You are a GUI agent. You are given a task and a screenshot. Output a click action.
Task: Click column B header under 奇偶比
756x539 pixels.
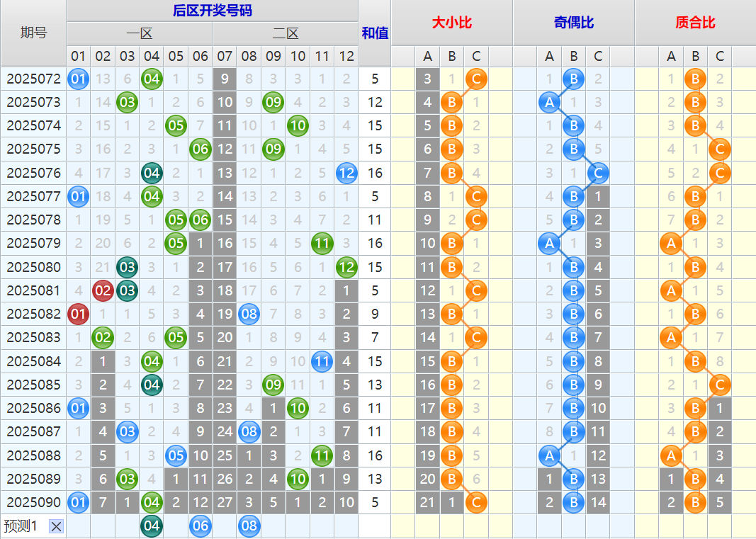(x=573, y=57)
